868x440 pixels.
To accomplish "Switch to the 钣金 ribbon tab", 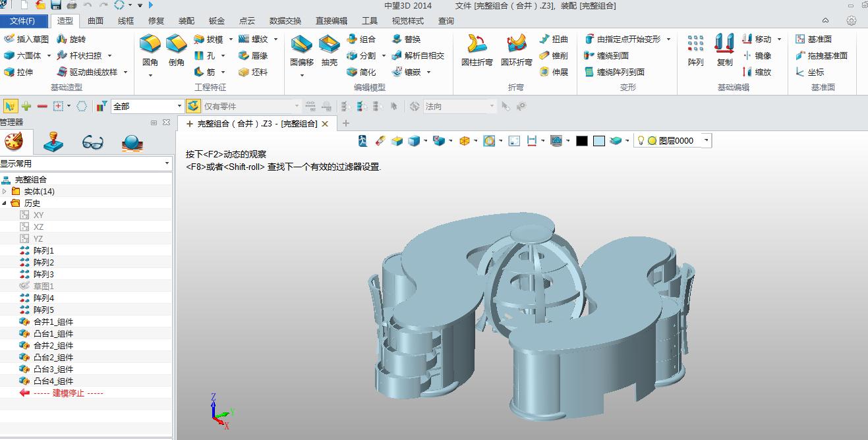I will tap(217, 21).
